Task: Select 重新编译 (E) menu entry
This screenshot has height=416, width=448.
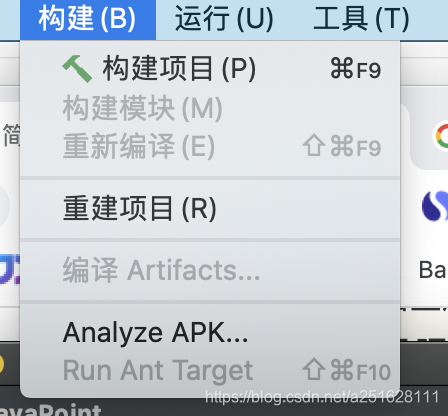Action: (x=210, y=146)
